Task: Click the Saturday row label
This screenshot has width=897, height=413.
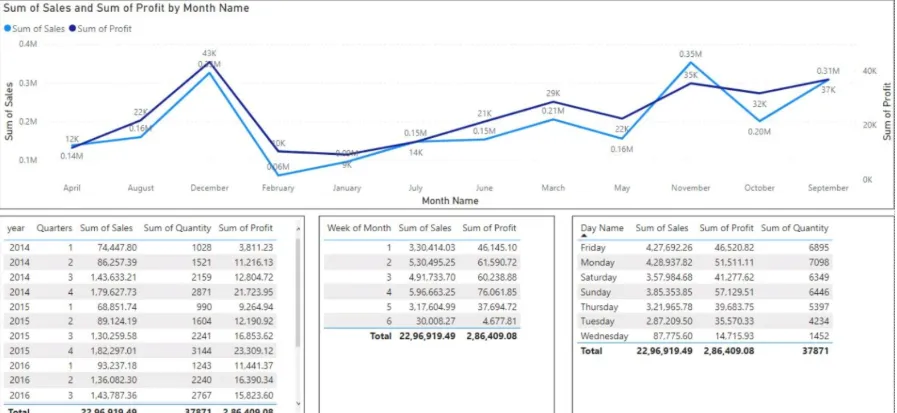Action: [x=598, y=277]
